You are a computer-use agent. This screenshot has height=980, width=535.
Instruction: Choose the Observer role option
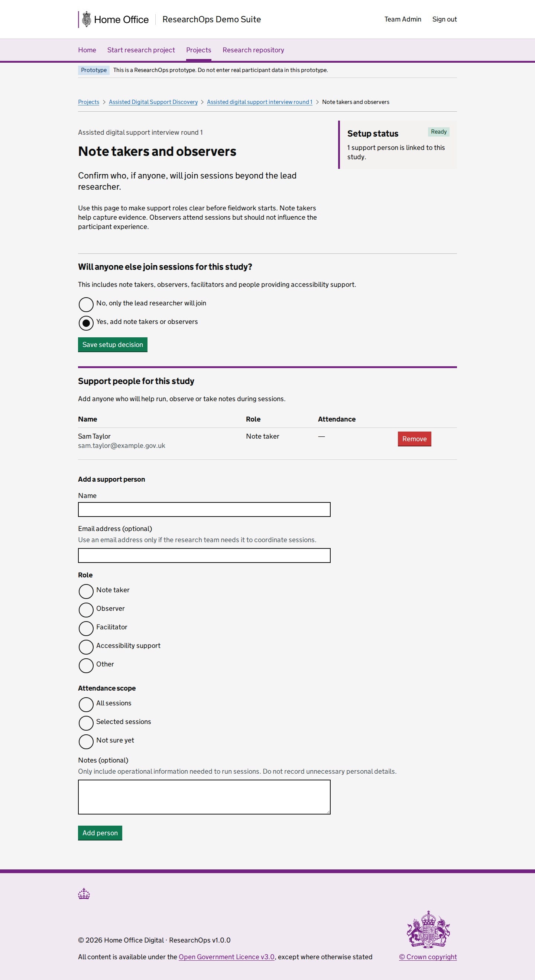tap(86, 610)
